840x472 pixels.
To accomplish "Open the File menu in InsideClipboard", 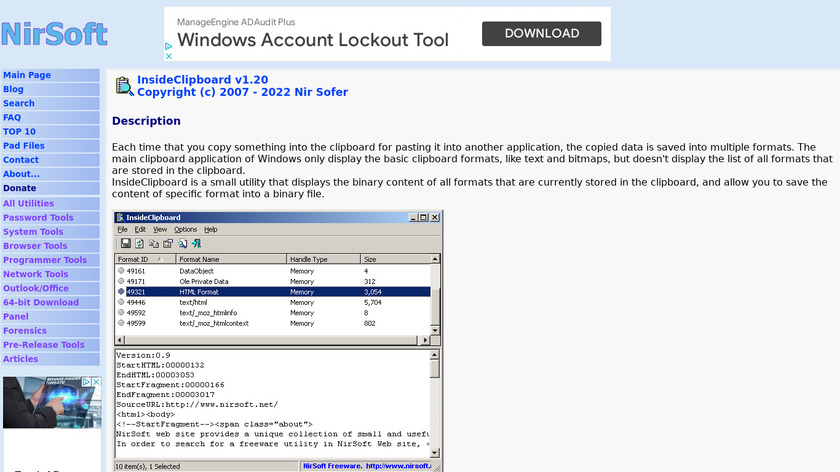I will [122, 229].
